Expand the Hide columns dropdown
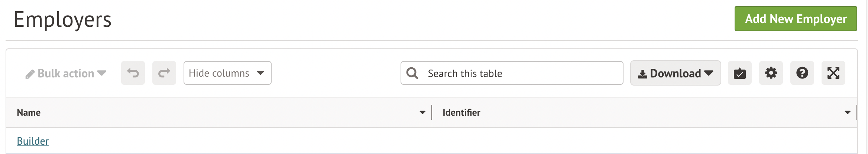Screen dimensions: 868x154 [x=227, y=73]
